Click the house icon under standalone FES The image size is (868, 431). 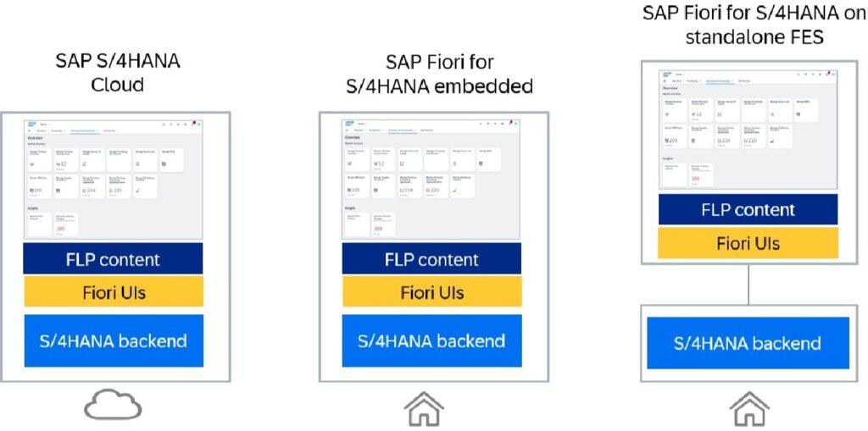(748, 409)
